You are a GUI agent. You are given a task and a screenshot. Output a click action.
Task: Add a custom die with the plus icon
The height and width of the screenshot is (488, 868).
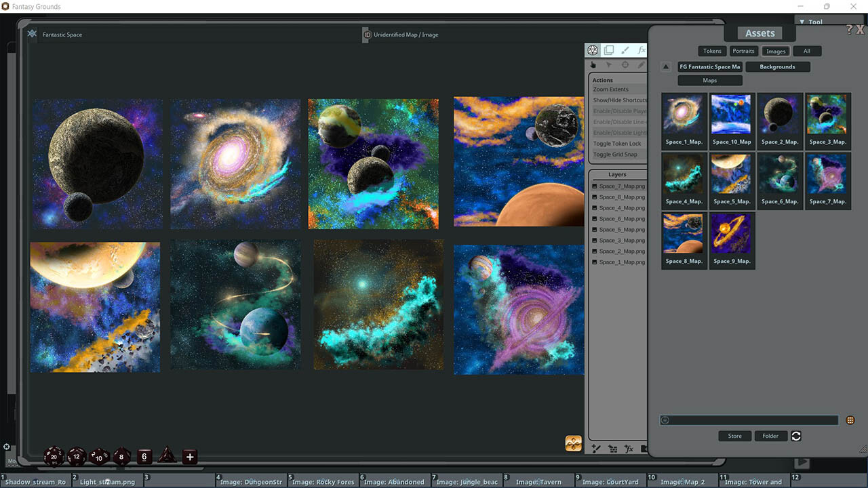point(189,456)
